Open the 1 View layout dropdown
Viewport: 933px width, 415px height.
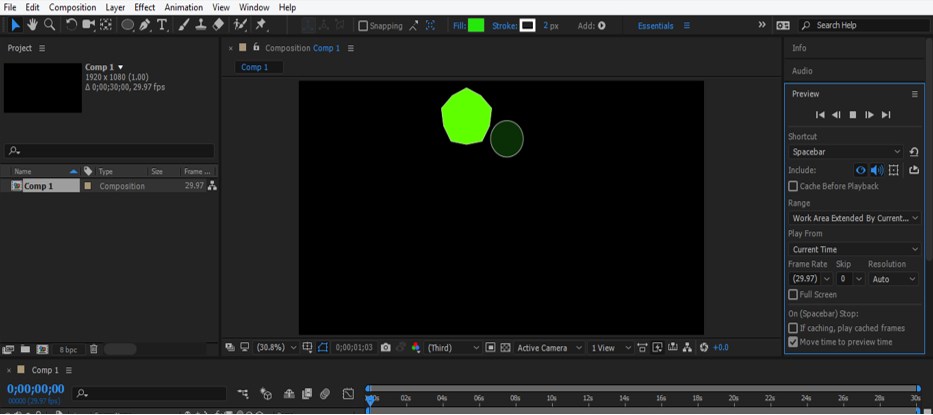tap(610, 348)
